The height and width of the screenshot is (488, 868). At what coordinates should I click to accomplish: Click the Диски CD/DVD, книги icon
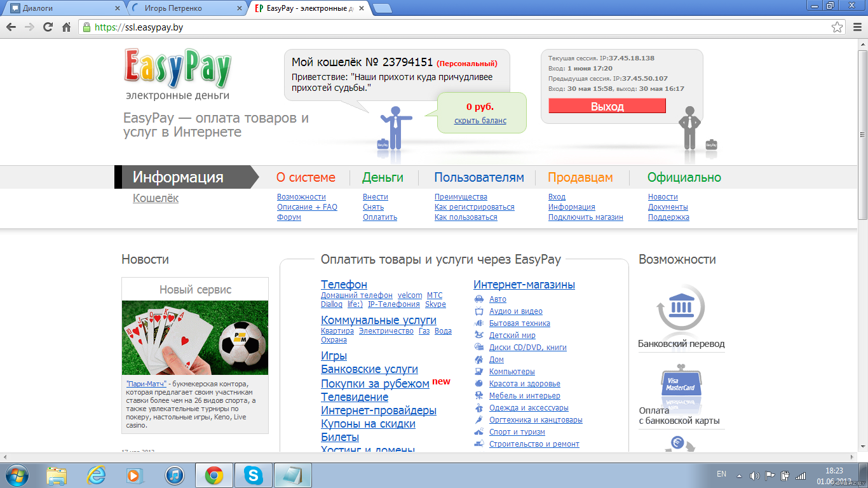tap(479, 348)
